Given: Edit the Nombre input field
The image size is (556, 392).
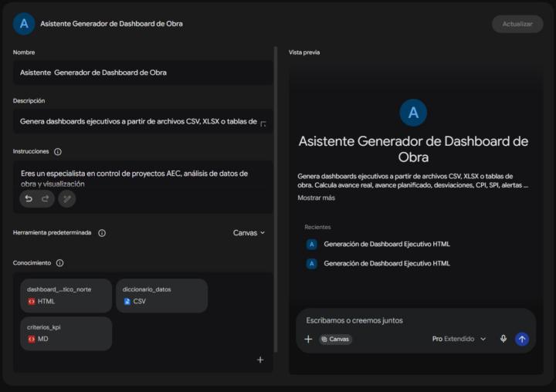Looking at the screenshot, I should (x=143, y=73).
